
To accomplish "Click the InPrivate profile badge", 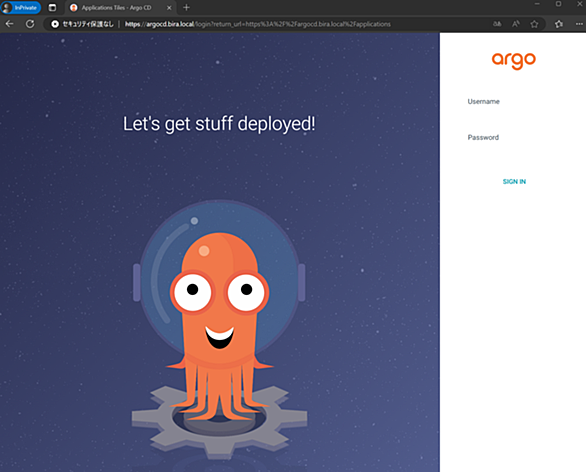I will (x=21, y=7).
